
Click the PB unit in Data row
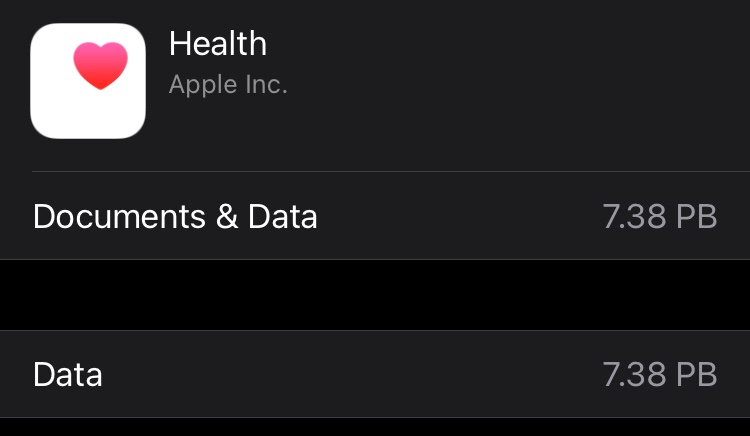point(696,374)
